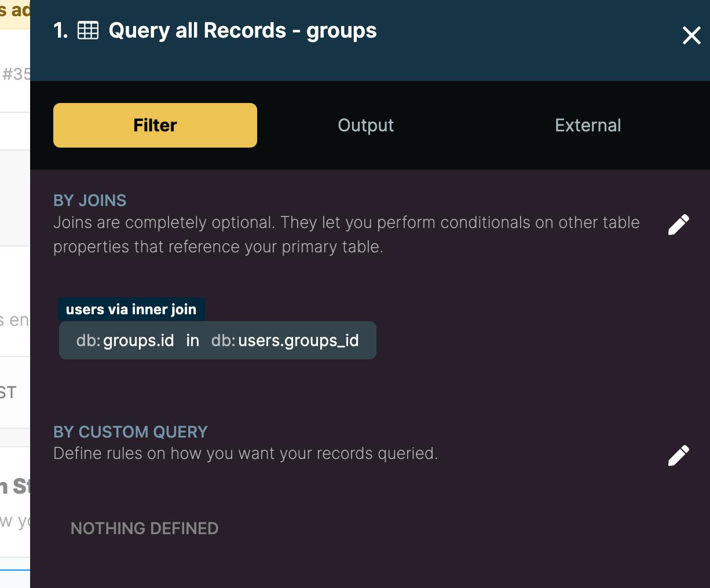Click the 'in' operator of join condition
This screenshot has height=588, width=710.
click(193, 340)
